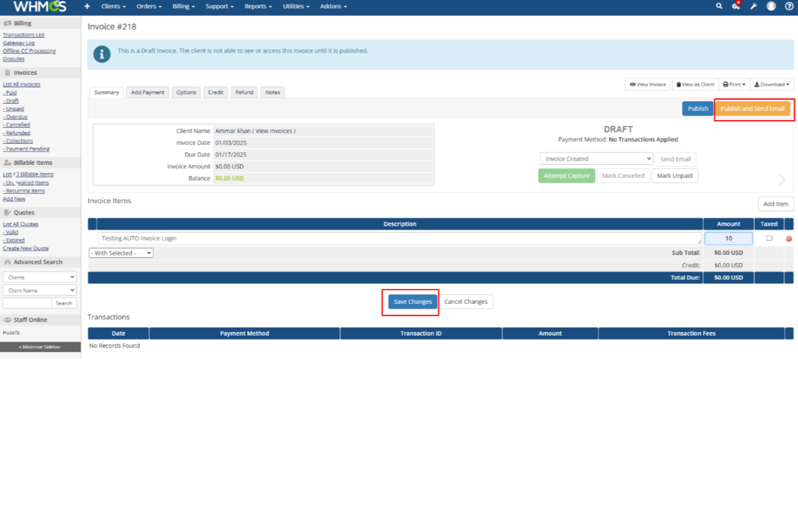Image resolution: width=798 pixels, height=532 pixels.
Task: Toggle the Taxed checkbox for invoice item
Action: click(769, 238)
